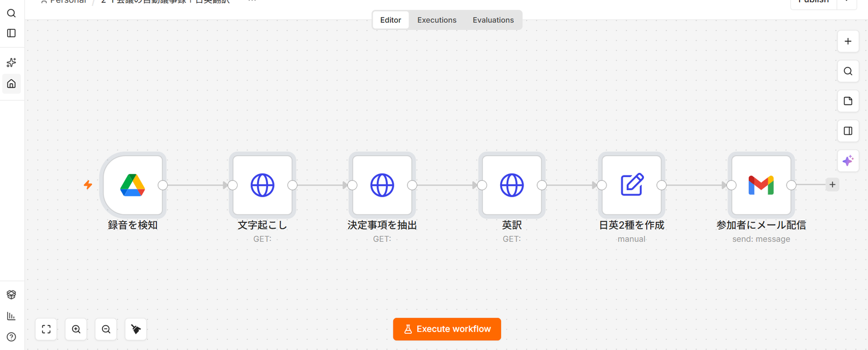
Task: Open canvas node search on the right toolbar
Action: 848,71
